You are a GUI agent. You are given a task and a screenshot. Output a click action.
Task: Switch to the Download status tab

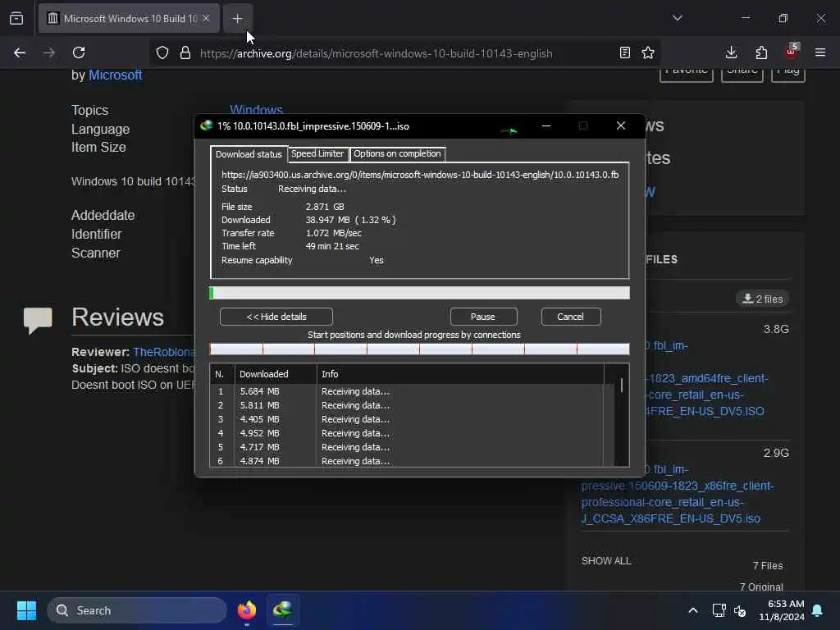(x=249, y=154)
